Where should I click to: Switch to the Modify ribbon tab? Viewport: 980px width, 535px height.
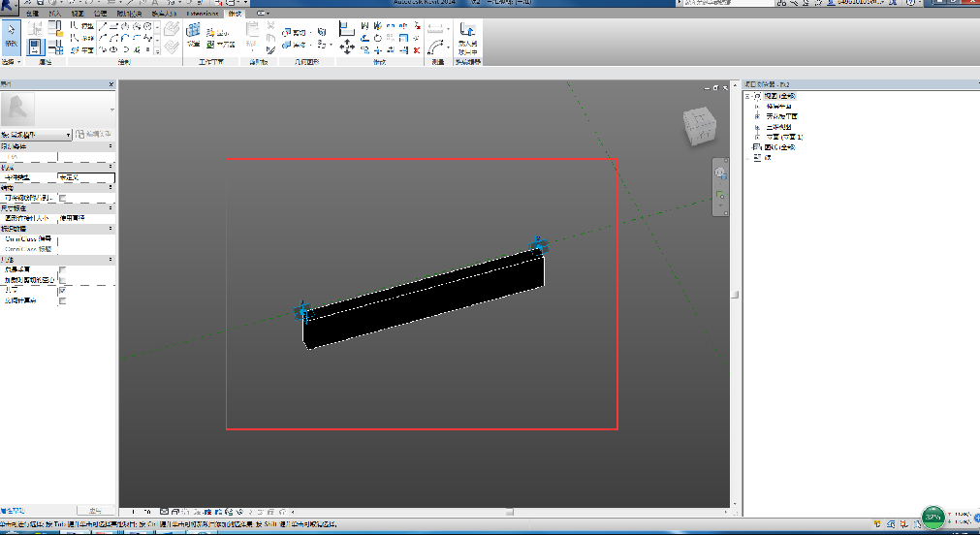coord(235,14)
